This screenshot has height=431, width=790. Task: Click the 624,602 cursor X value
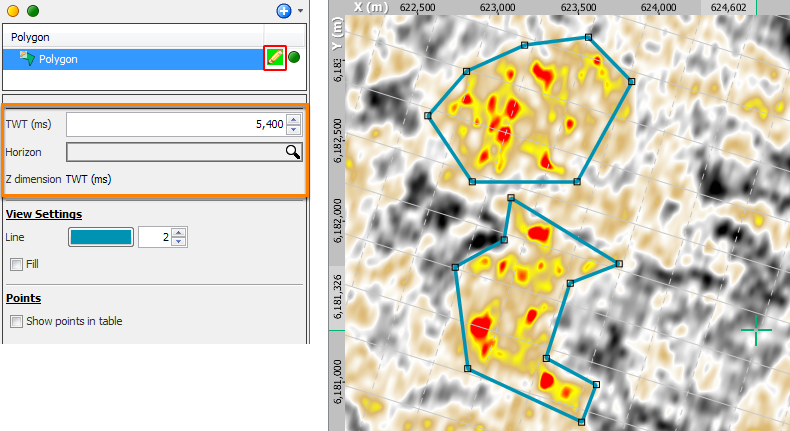pos(728,8)
